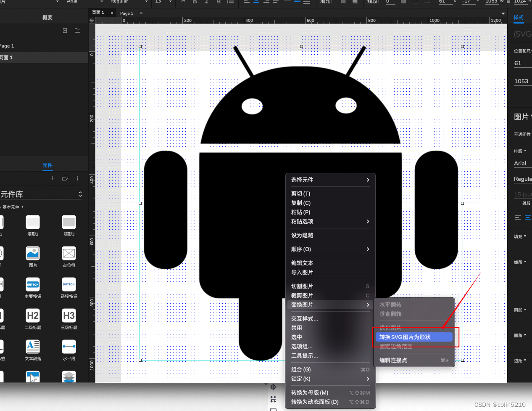Expand the 顺序 (O) submenu
Screen dimensions: 532x411
click(330, 249)
